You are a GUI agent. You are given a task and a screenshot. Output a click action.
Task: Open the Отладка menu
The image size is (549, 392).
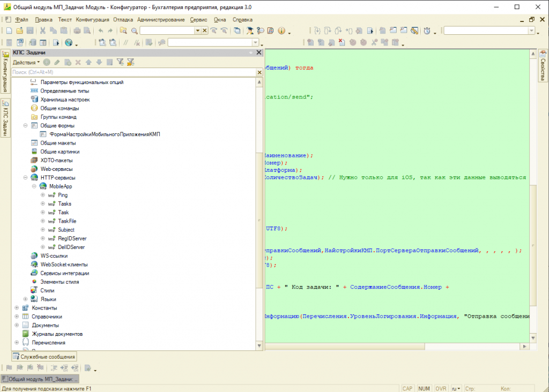click(x=123, y=19)
